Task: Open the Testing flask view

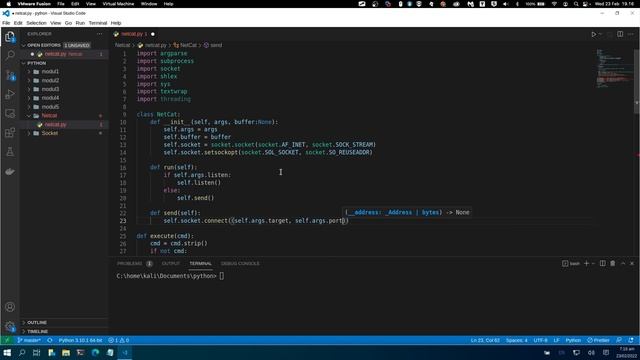Action: click(10, 152)
